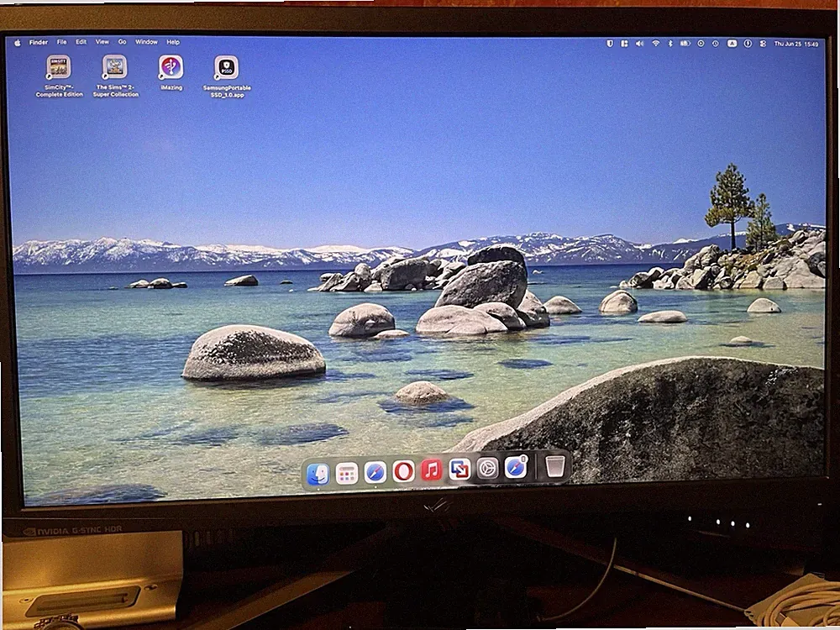Open the Window menu

click(146, 42)
